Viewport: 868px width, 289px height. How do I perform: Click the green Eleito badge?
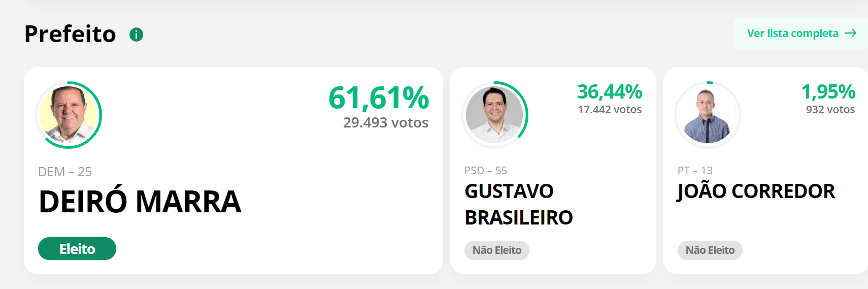(77, 249)
